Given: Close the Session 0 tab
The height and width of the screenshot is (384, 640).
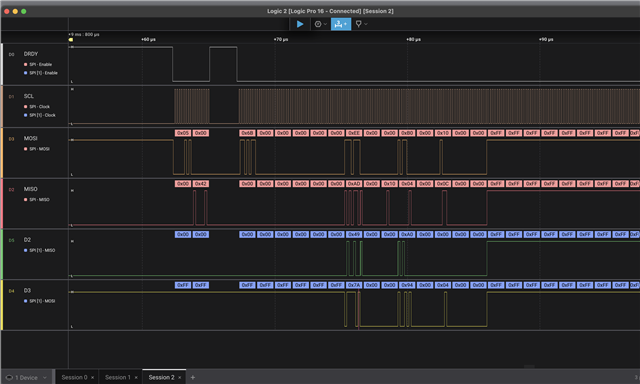Looking at the screenshot, I should (x=93, y=377).
